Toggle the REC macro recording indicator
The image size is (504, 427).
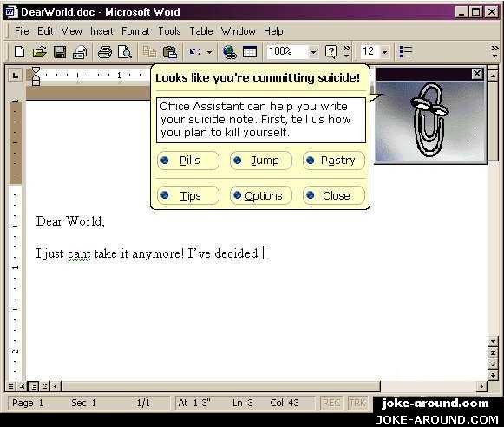tap(331, 403)
